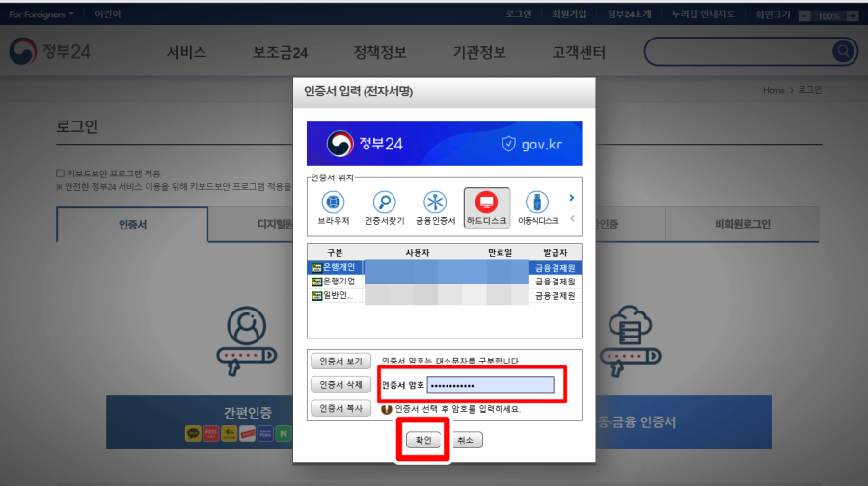The height and width of the screenshot is (486, 868).
Task: Open the 기관정보 main menu
Action: 479,53
